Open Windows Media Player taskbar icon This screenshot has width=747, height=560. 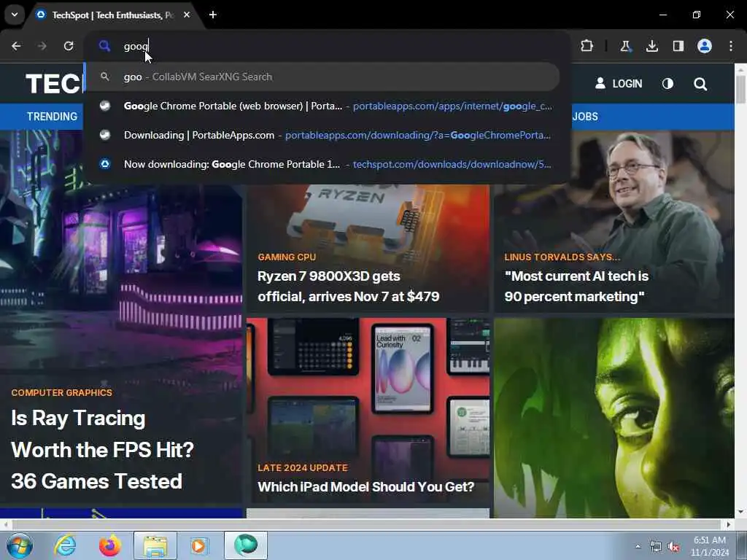[x=199, y=545]
